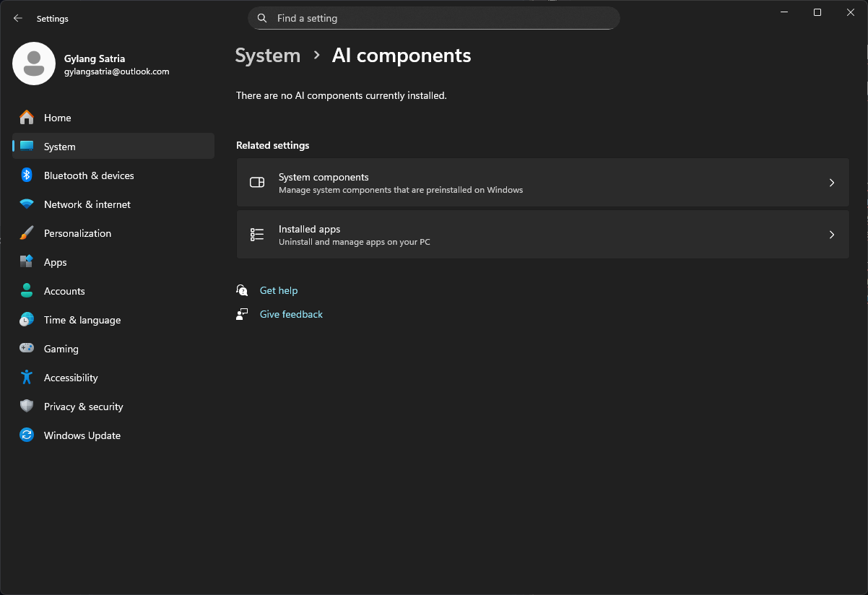
Task: Open Accounts in the left navigation
Action: coord(64,291)
